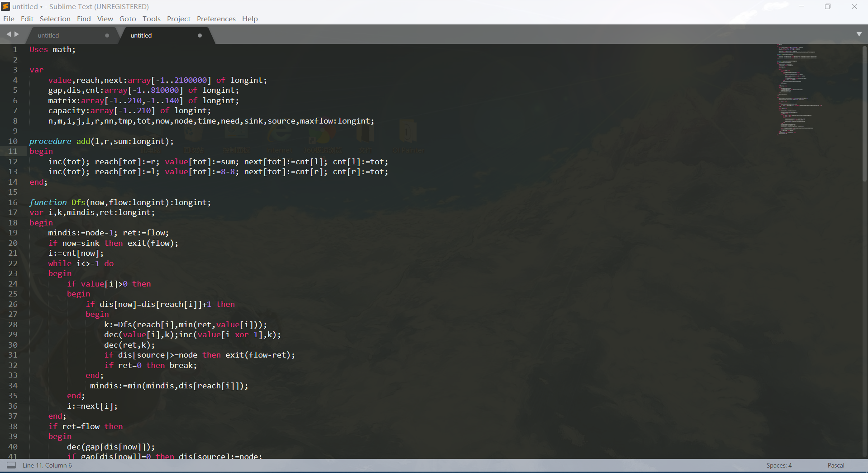Jump through code using the minimap
The image size is (868, 473).
[x=799, y=90]
